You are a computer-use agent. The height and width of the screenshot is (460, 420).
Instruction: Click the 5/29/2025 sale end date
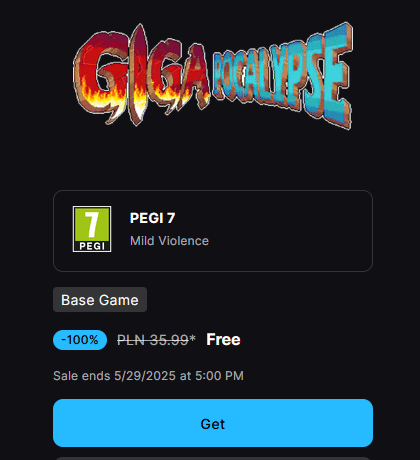(145, 376)
